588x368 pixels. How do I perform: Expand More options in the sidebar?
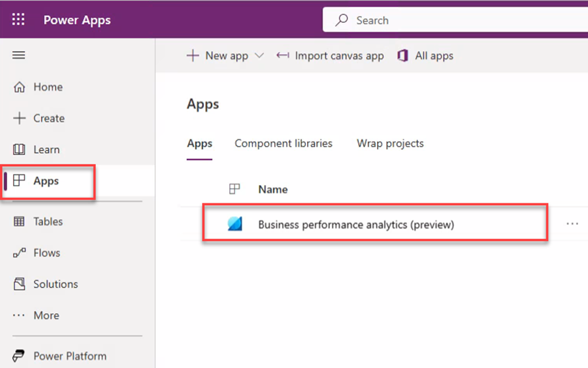(36, 315)
